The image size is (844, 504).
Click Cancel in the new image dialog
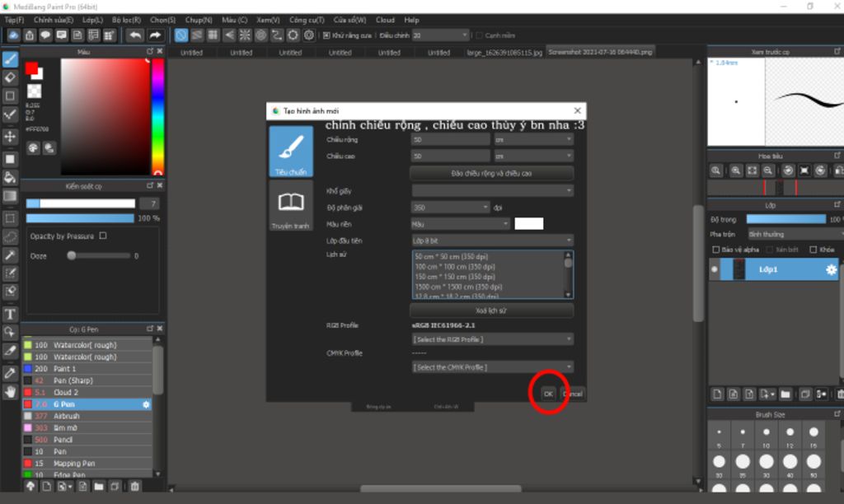[x=573, y=394]
